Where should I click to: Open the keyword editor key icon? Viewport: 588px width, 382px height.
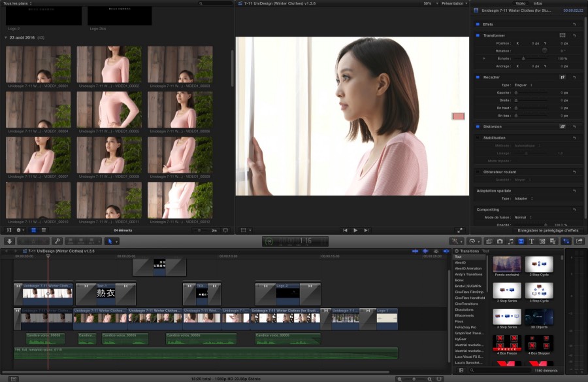point(57,241)
